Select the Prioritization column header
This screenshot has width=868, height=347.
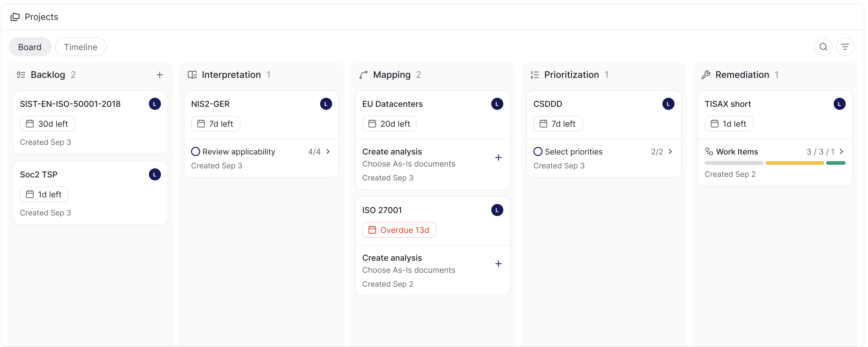[x=571, y=74]
